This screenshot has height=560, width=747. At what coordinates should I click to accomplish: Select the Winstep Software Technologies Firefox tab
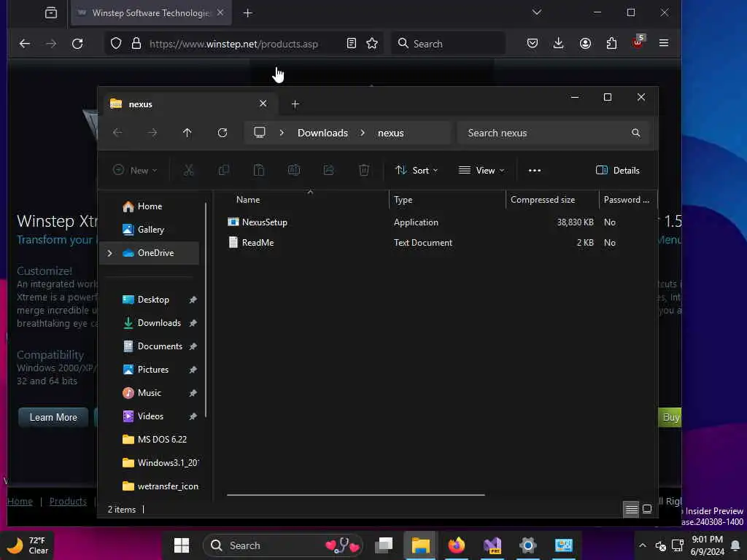(x=151, y=13)
